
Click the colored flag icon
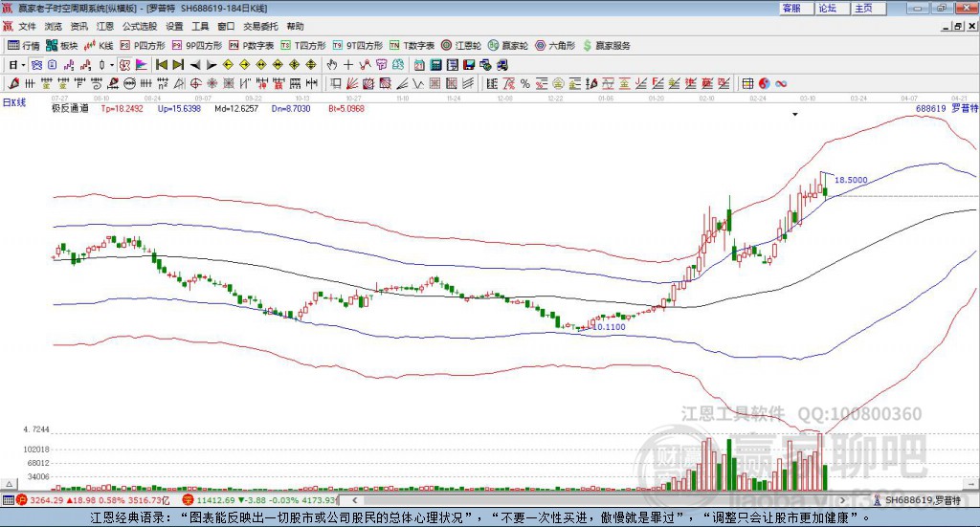[142, 65]
